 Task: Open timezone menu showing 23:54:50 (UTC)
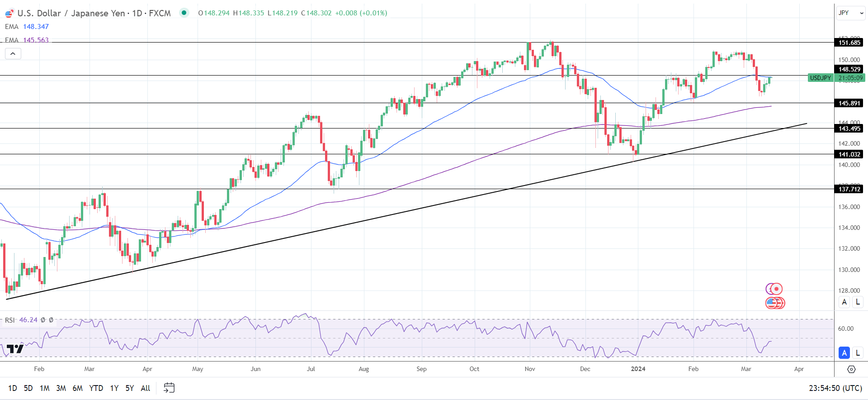click(835, 388)
